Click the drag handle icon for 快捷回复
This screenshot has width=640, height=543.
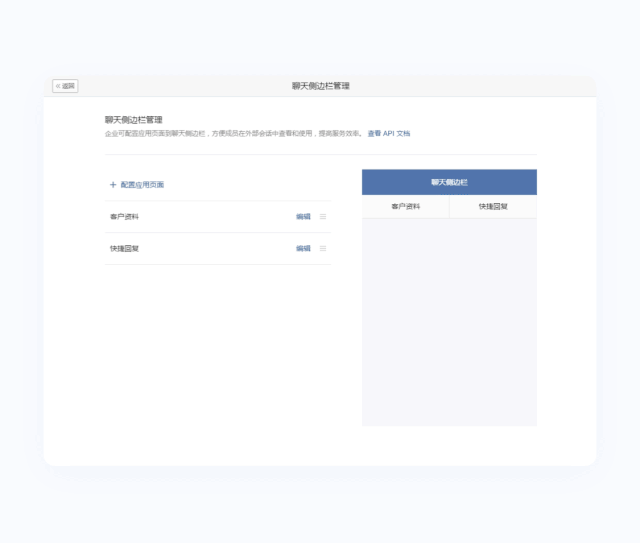click(x=323, y=249)
